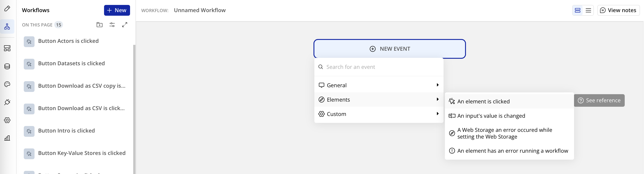Screen dimensions: 644x174
Task: Expand the Custom event category
Action: click(x=379, y=114)
